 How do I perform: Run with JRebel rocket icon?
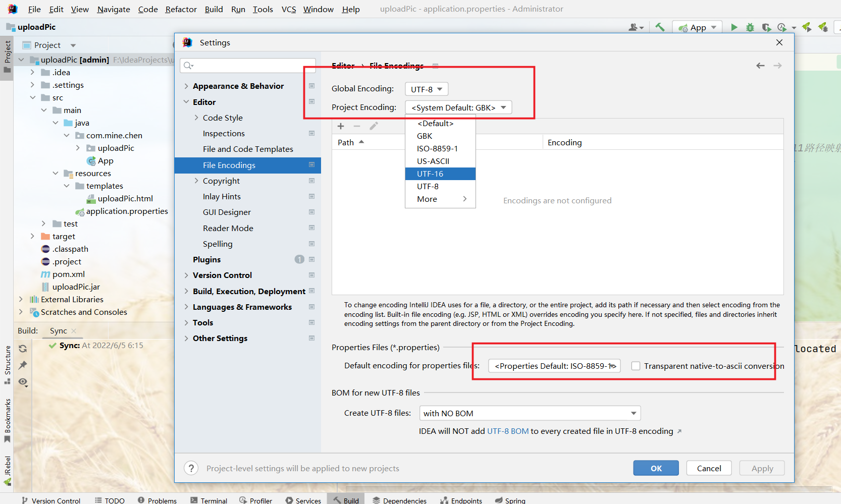[807, 27]
